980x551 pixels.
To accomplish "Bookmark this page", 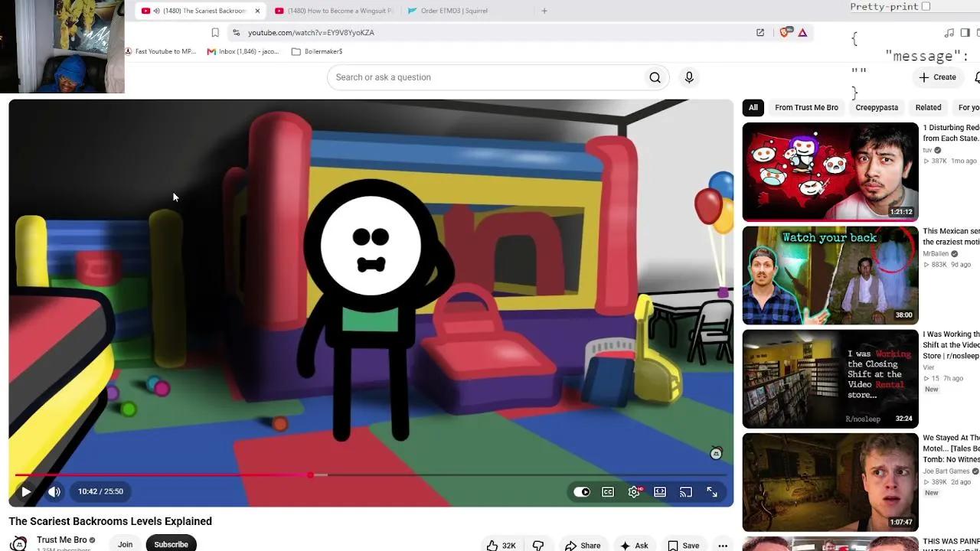I will pos(215,33).
